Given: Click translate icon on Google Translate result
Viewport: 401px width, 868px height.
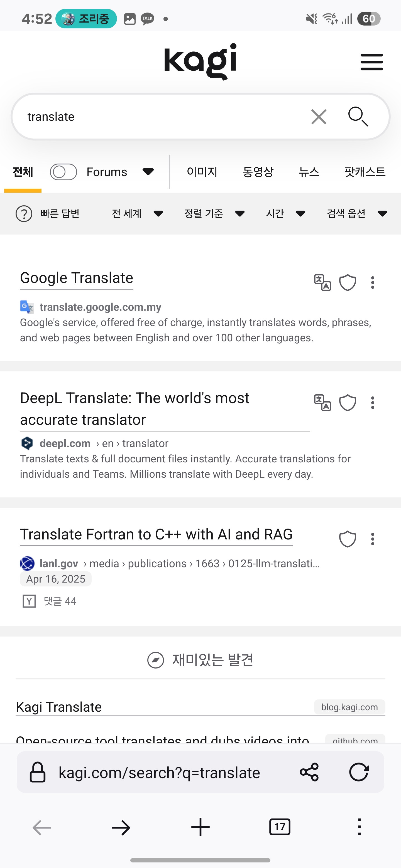Looking at the screenshot, I should pyautogui.click(x=322, y=282).
